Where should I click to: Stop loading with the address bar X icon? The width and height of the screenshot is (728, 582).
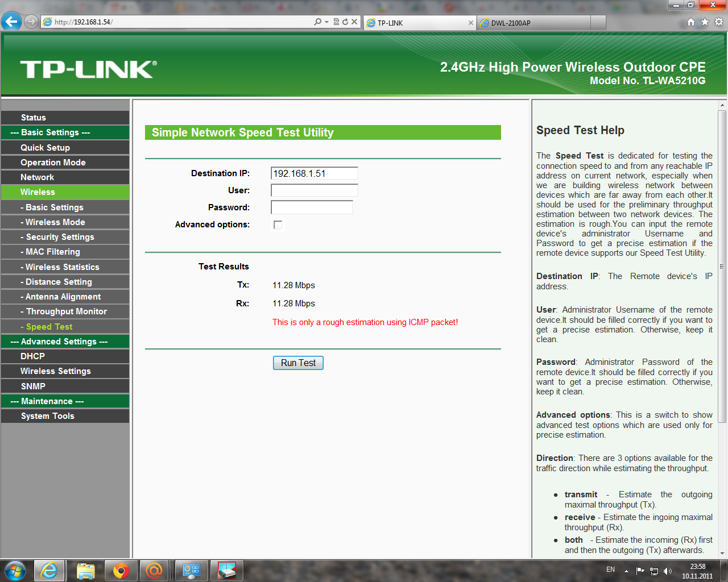(x=354, y=22)
